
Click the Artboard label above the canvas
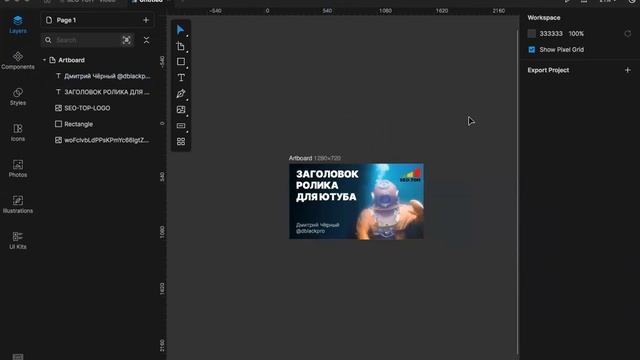click(300, 158)
